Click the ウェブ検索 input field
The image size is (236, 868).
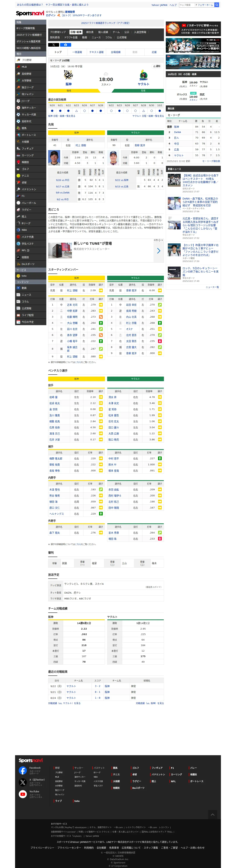[x=187, y=5]
